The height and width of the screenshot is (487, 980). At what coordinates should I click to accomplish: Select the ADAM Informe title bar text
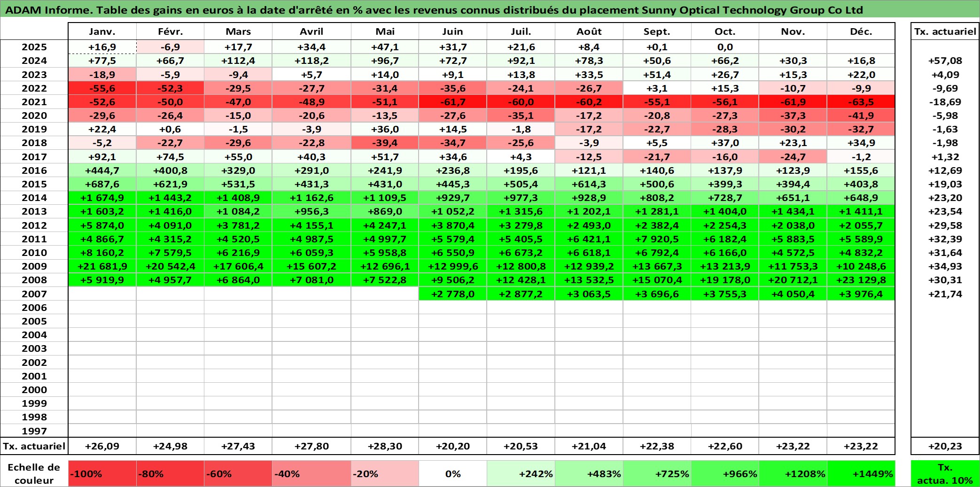tap(434, 10)
